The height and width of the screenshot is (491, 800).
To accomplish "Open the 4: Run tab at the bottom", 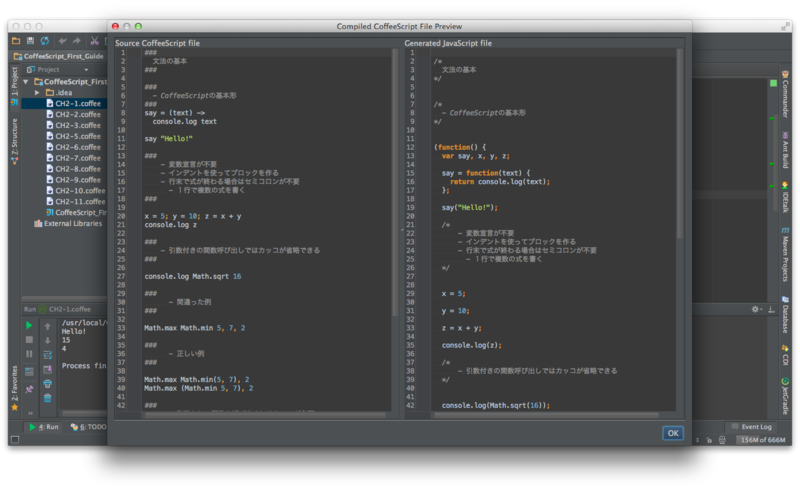I will [43, 427].
